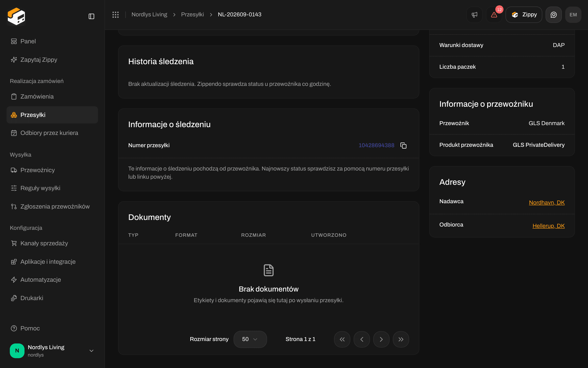Collapse the sidebar with the panel toggle icon

[x=91, y=16]
